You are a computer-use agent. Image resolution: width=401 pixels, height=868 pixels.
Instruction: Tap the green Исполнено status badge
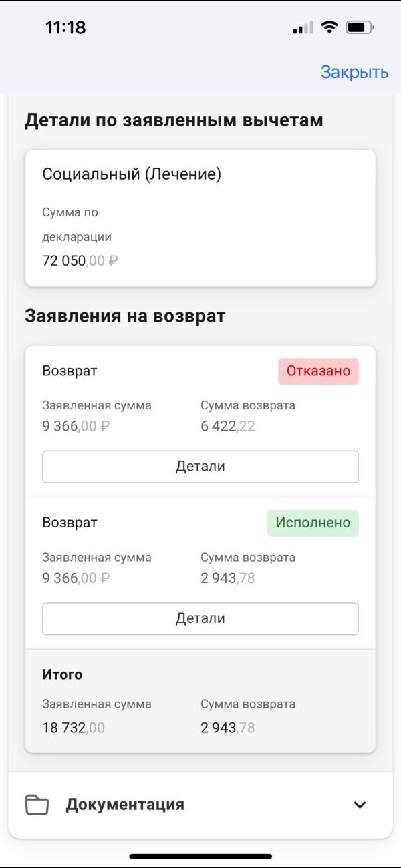click(x=313, y=523)
